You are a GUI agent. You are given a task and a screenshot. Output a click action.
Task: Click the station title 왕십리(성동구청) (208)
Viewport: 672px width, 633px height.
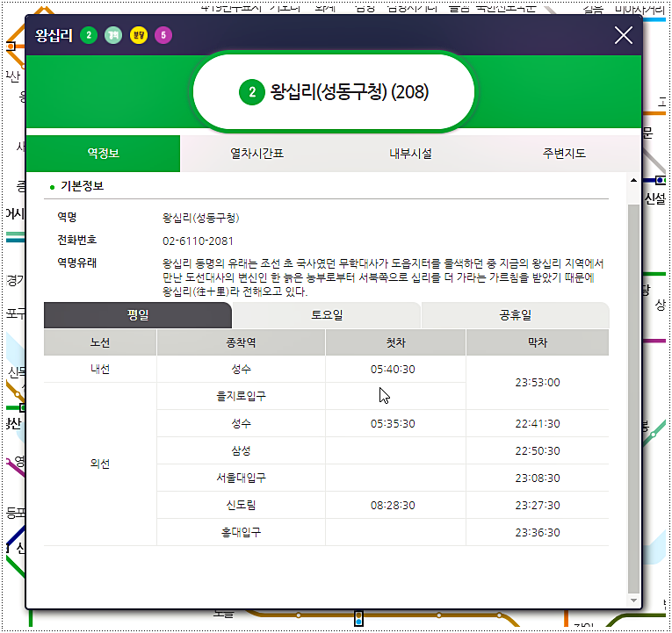(x=350, y=92)
